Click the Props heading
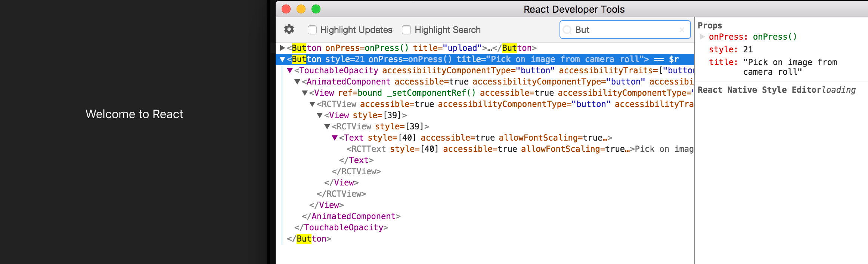 tap(710, 25)
